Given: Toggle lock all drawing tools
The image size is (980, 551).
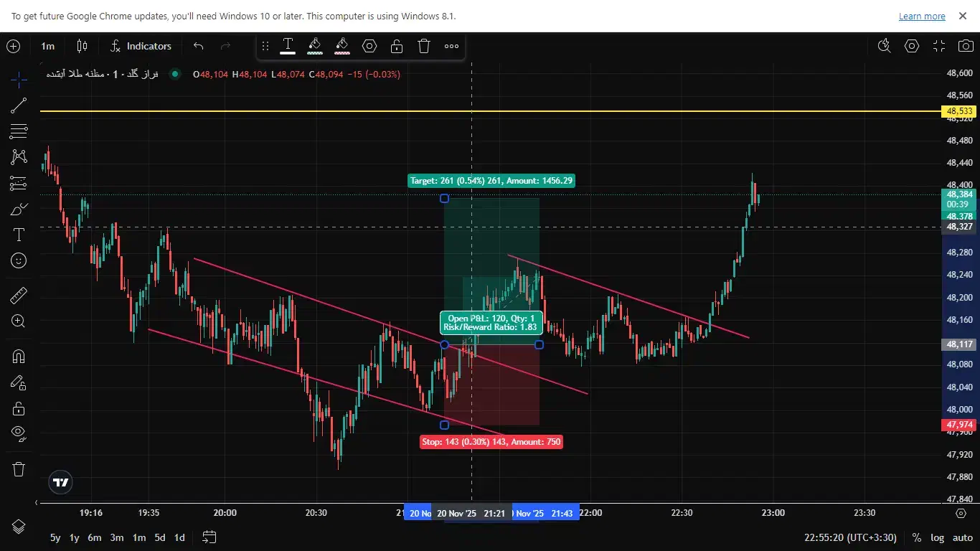Looking at the screenshot, I should (x=19, y=409).
